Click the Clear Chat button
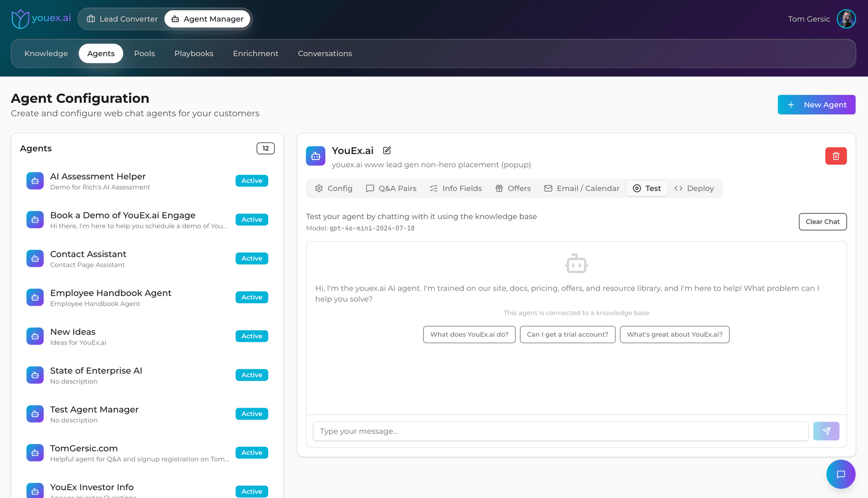 (x=822, y=222)
